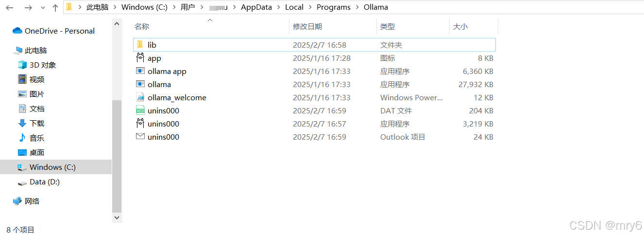
Task: Select Windows (C:) breadcrumb in address bar
Action: [144, 7]
